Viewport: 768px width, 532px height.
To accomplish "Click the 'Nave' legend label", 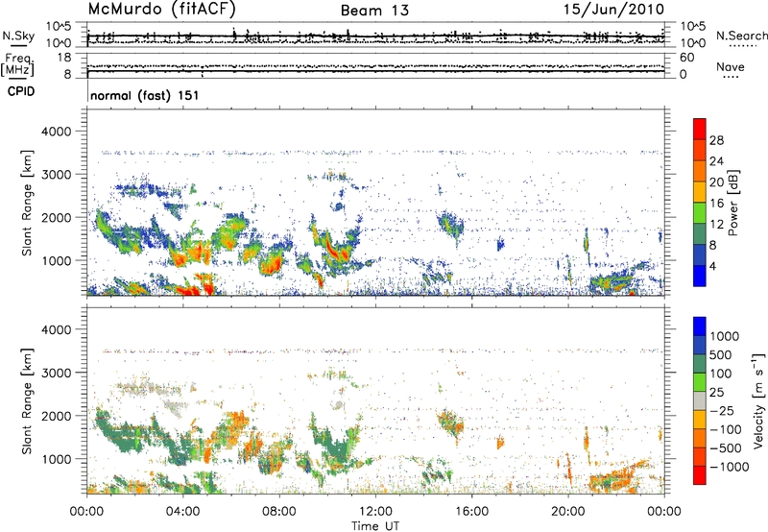I will [731, 66].
